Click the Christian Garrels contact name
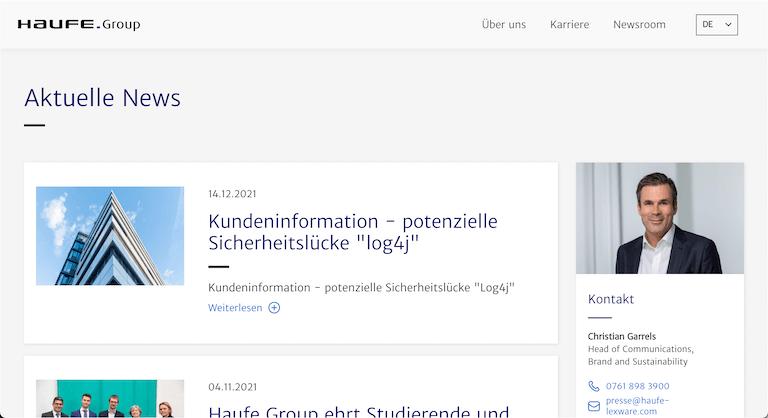768x418 pixels. tap(622, 336)
